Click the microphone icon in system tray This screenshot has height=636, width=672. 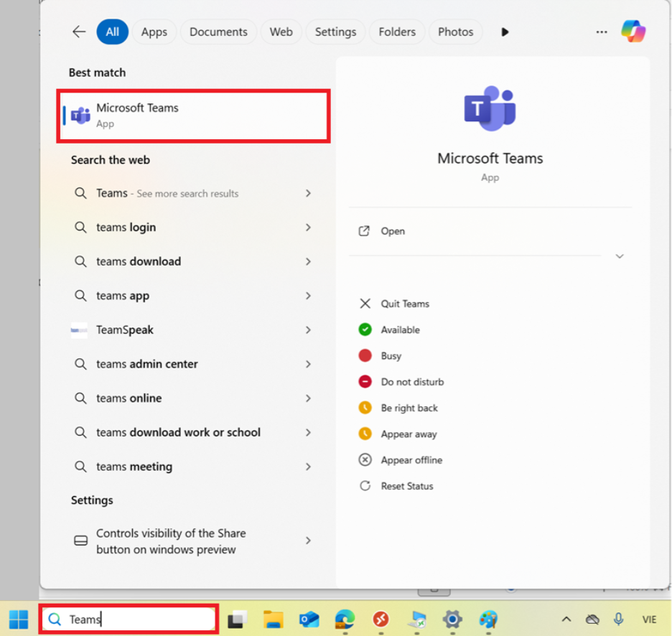click(618, 619)
